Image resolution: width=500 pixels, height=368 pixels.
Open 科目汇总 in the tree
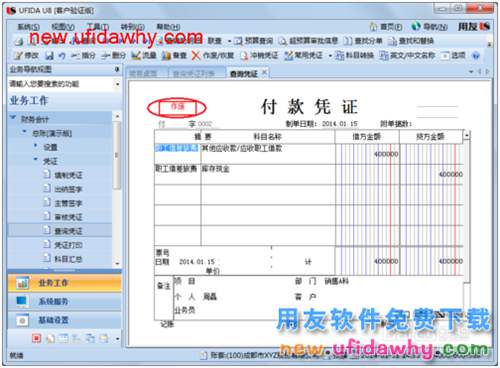(x=68, y=259)
